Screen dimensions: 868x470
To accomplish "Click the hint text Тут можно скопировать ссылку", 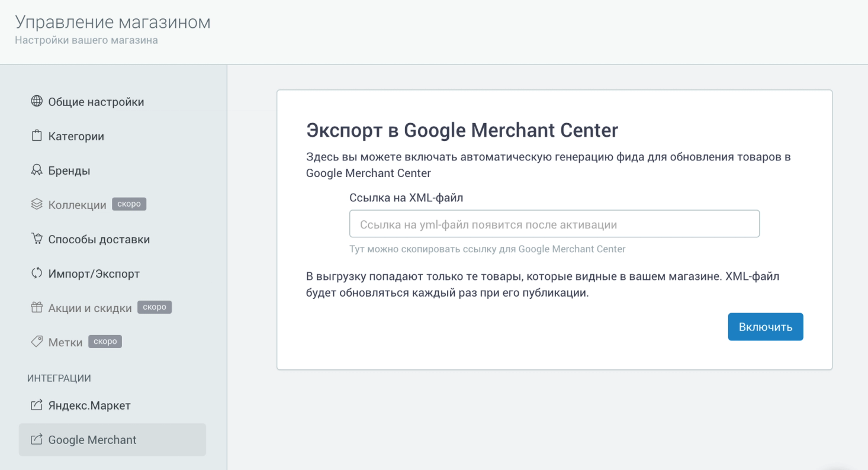I will pyautogui.click(x=487, y=249).
